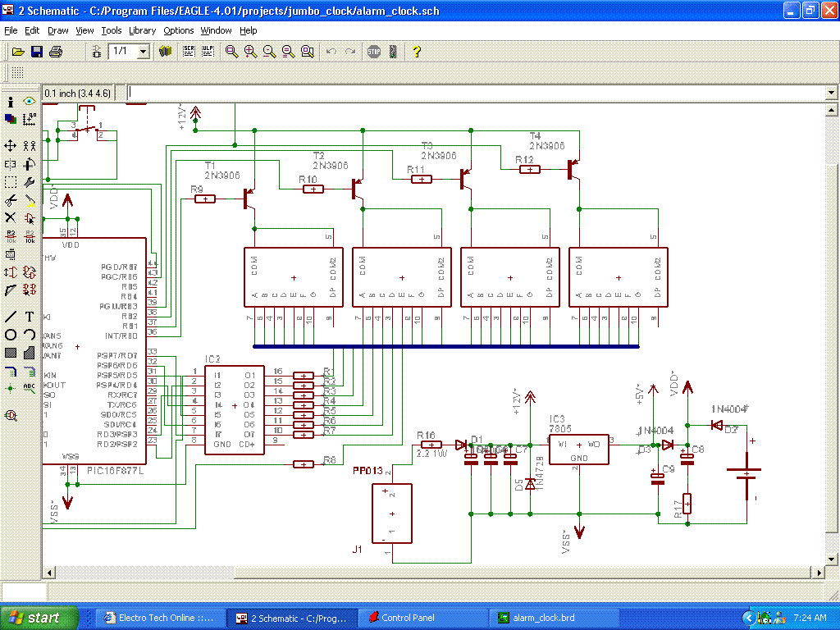Select the Junction dot tool
Viewport: 840px width, 630px height.
pos(10,388)
